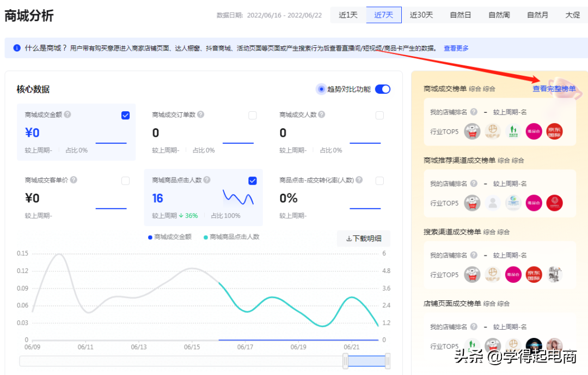
Task: Select the 自然周 time tab
Action: [499, 15]
